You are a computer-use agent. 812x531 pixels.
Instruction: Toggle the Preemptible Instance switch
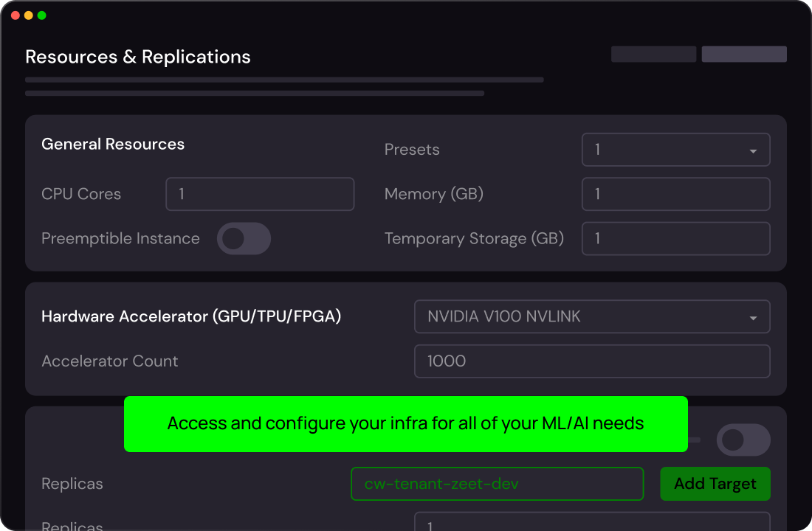tap(244, 239)
